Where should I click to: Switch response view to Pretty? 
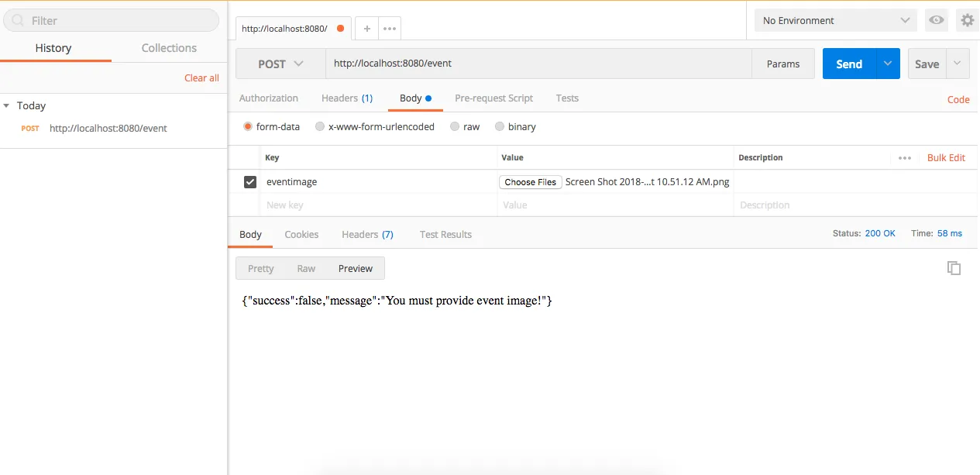point(261,269)
